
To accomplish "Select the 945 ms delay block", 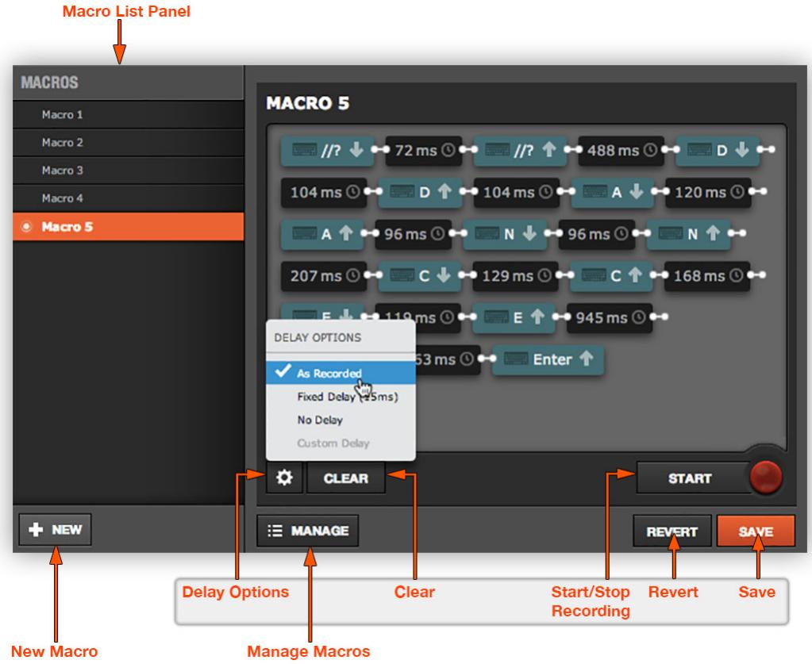I will 610,317.
